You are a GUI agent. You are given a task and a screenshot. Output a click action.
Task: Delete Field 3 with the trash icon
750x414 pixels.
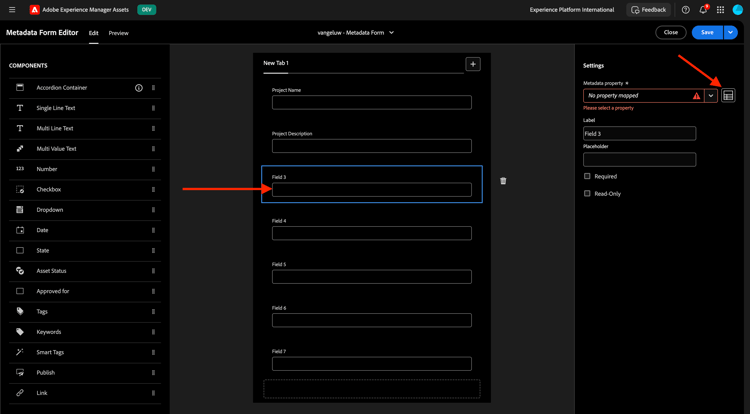pos(503,181)
